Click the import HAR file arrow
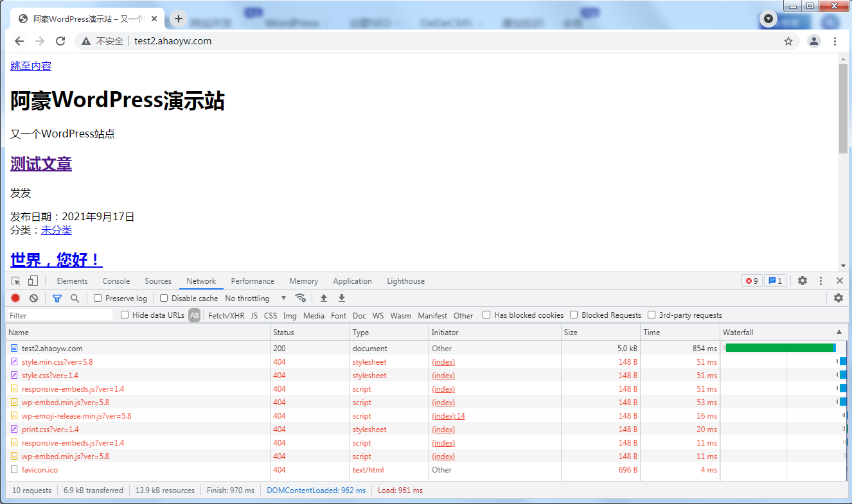852x504 pixels. tap(324, 298)
